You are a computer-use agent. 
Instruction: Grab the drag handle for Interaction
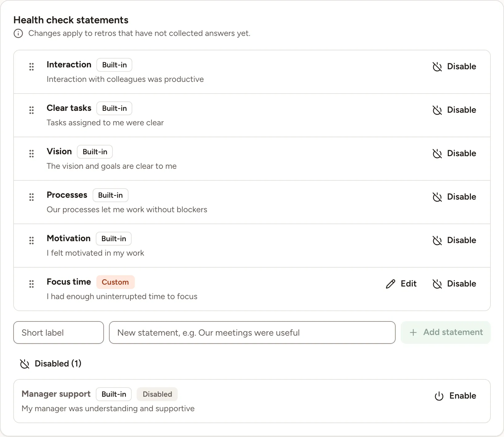pos(31,67)
